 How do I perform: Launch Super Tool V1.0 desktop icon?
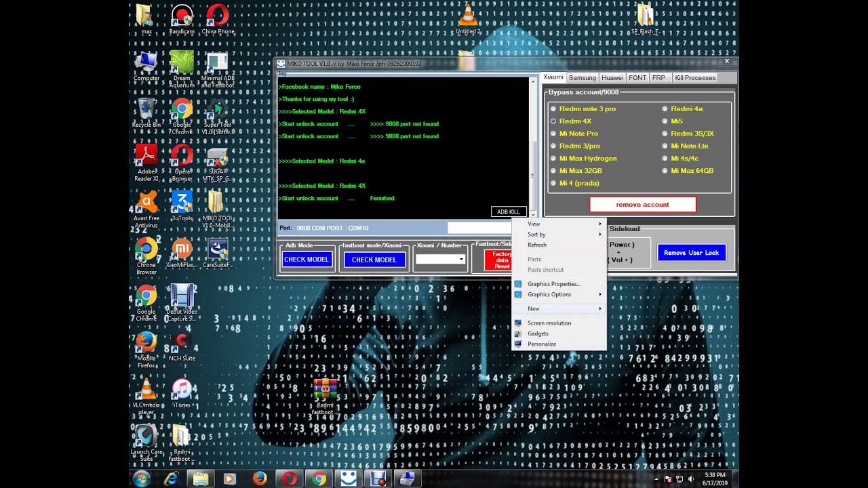tap(218, 116)
